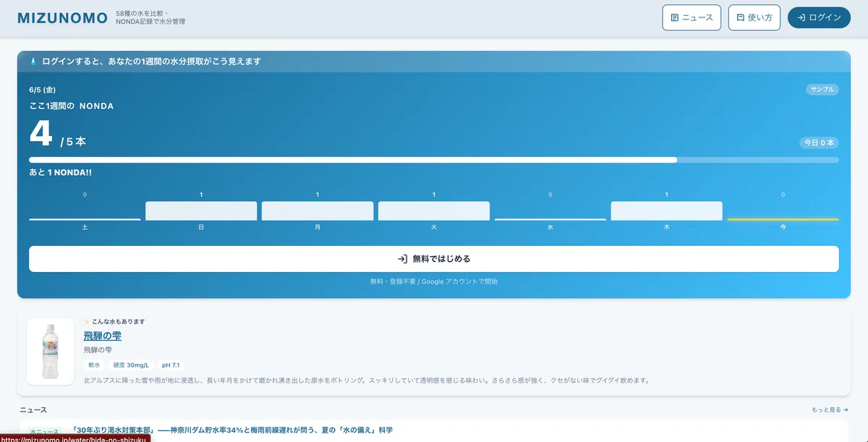Screen dimensions: 868x442
Task: Click the 月 bar in the weekly chart
Action: point(318,211)
